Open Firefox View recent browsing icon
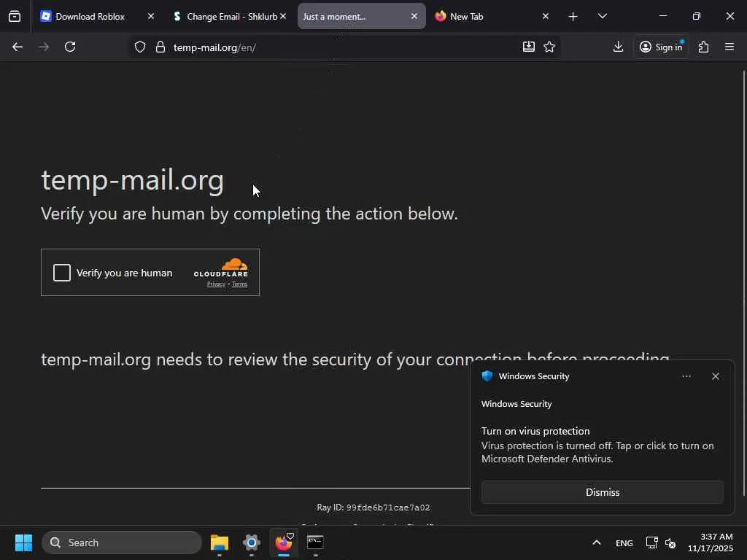This screenshot has width=747, height=560. [x=15, y=17]
